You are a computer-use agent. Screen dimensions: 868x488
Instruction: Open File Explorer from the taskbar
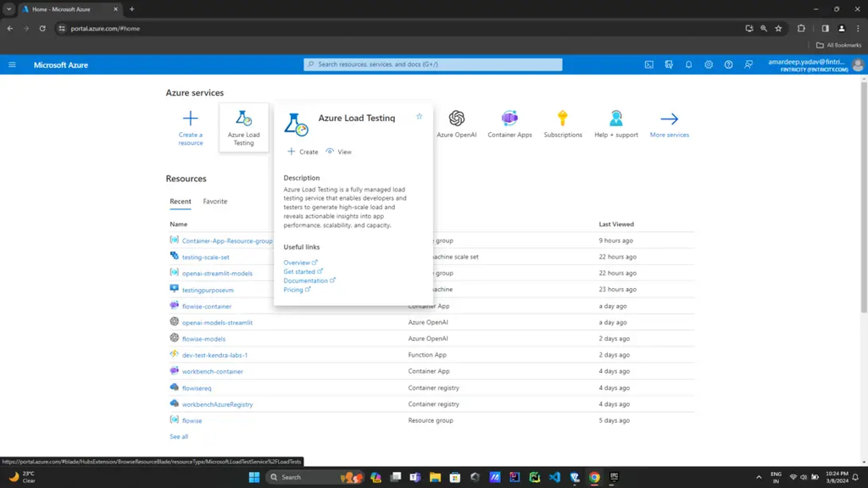435,477
